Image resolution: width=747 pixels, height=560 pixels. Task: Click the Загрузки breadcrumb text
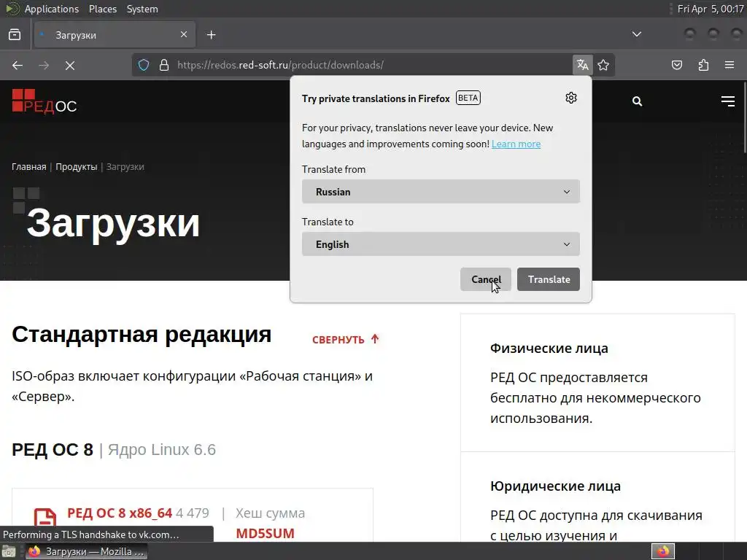click(x=125, y=167)
